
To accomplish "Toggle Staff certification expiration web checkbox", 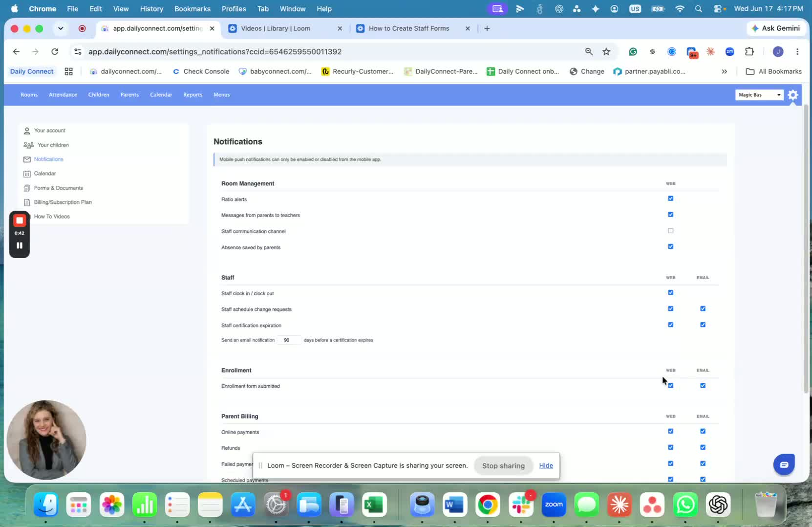I will pos(670,325).
